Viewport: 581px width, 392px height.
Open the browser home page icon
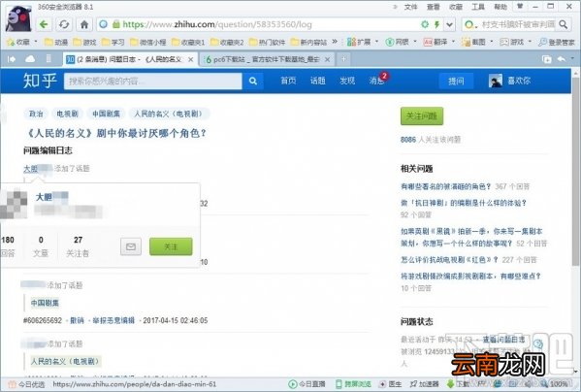(x=84, y=24)
